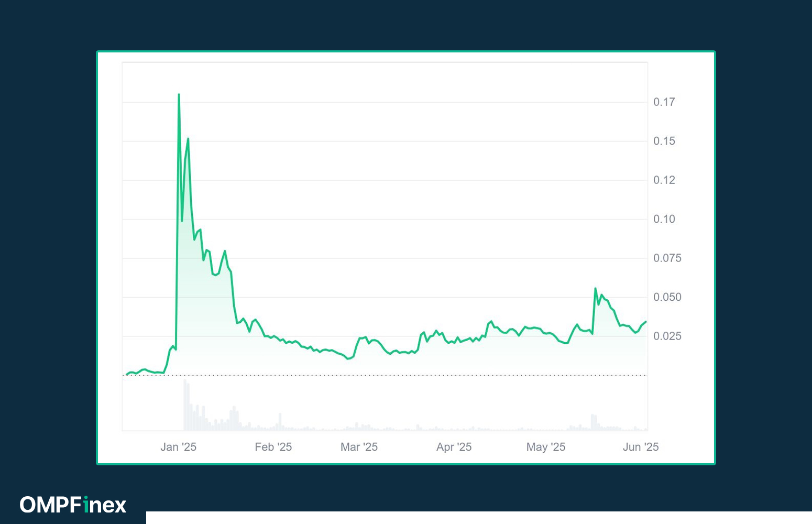The width and height of the screenshot is (812, 524).
Task: Click the 0.025 price axis label
Action: pos(667,336)
